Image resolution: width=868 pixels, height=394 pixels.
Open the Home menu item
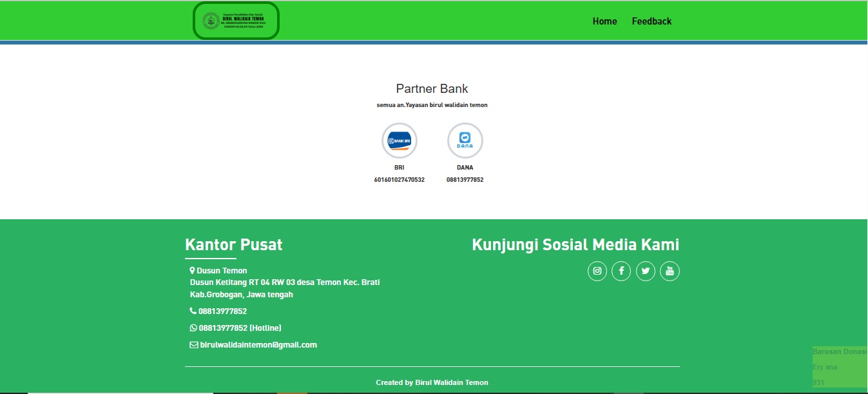point(604,21)
